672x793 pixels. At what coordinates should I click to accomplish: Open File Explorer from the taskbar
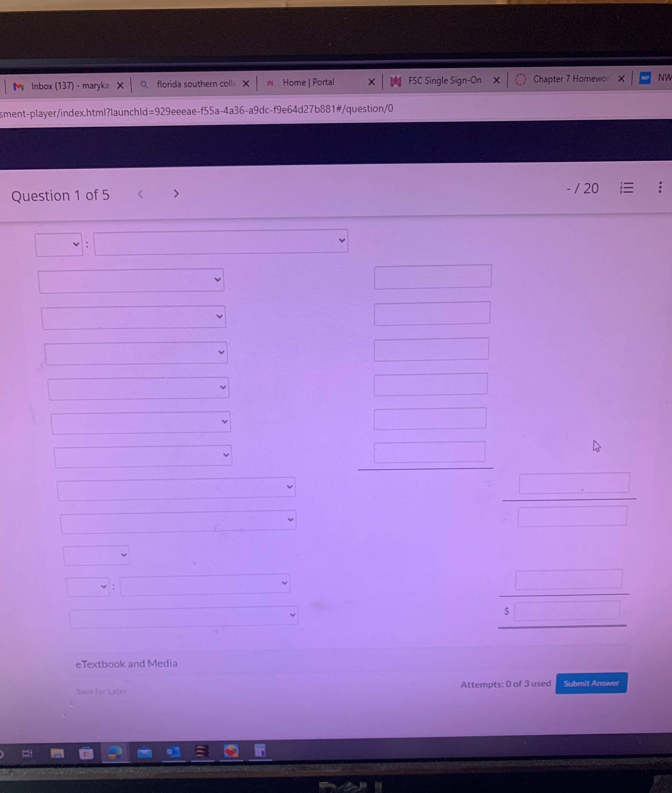tap(58, 753)
